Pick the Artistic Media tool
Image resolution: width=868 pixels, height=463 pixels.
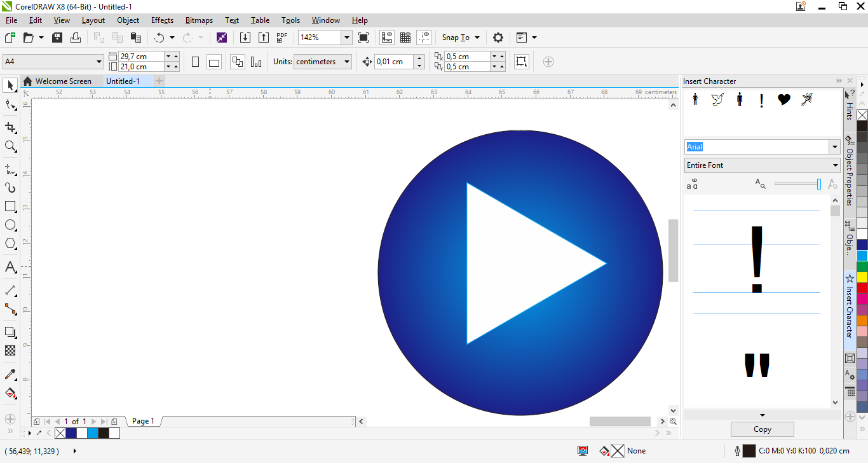[10, 188]
